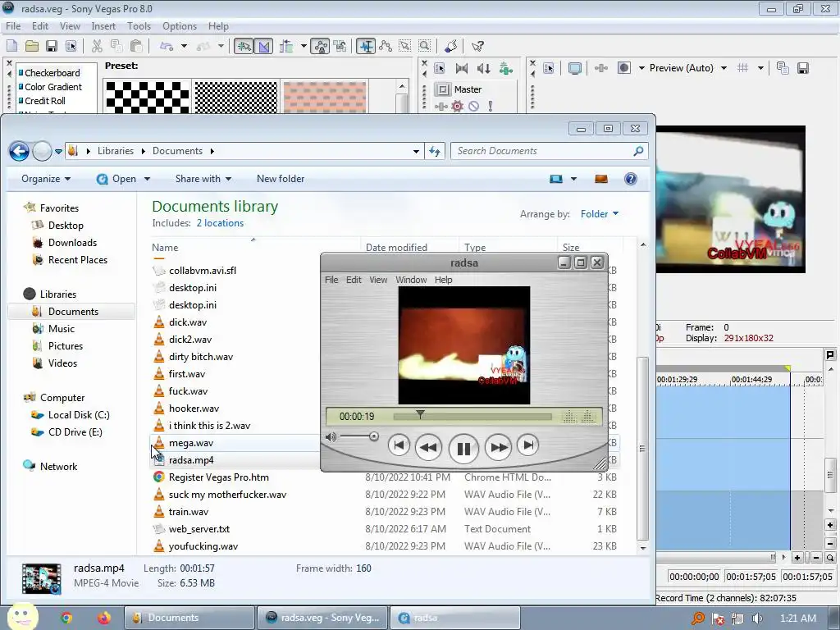The width and height of the screenshot is (840, 630).
Task: Open undo history dropdown arrow
Action: tap(185, 47)
